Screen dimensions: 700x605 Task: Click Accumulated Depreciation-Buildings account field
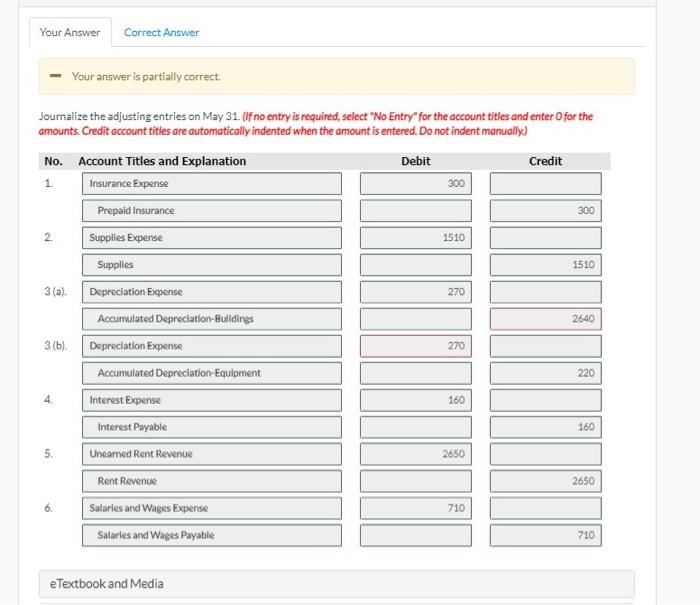(212, 319)
